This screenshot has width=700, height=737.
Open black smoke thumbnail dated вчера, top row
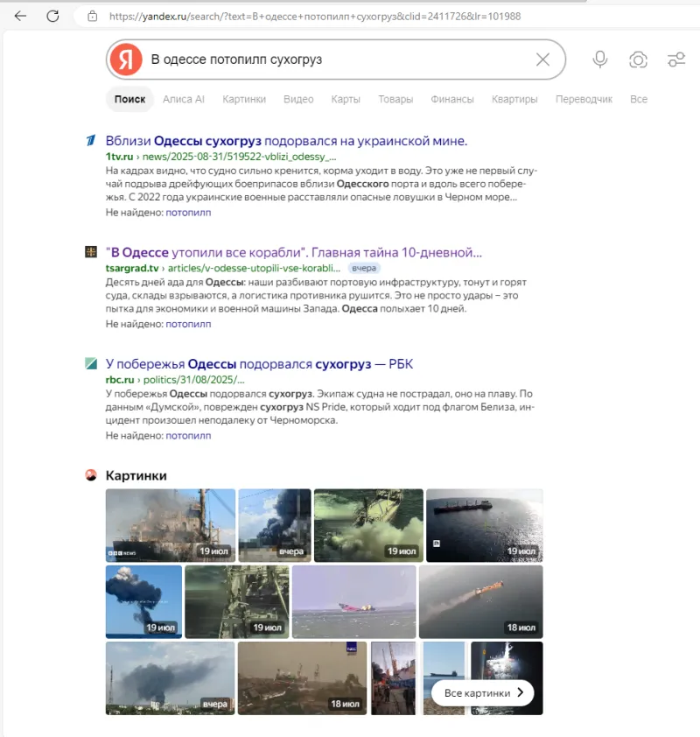[x=275, y=525]
